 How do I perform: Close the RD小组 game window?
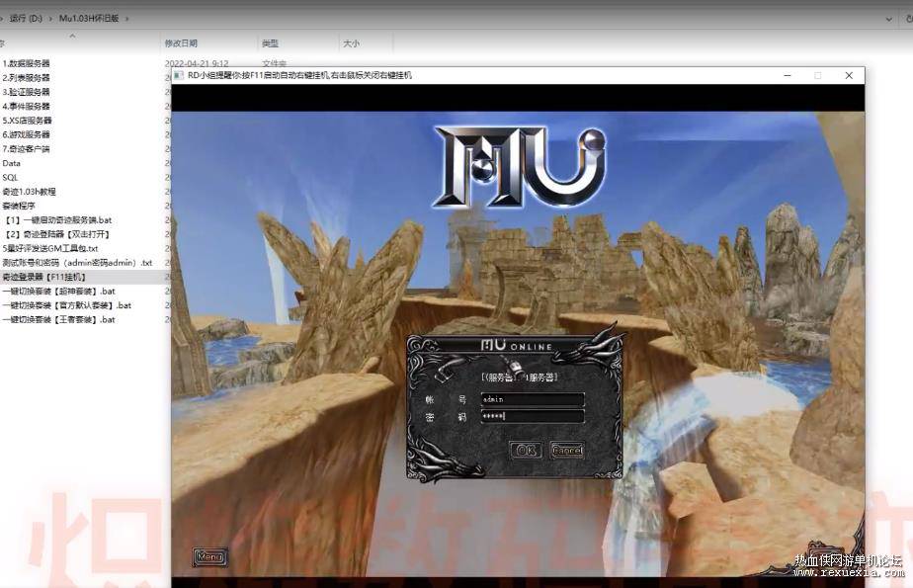pos(849,75)
